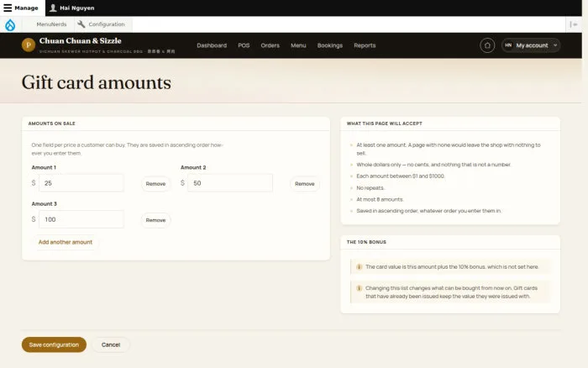Remove Amount 3 value 100
588x368 pixels.
(x=155, y=220)
